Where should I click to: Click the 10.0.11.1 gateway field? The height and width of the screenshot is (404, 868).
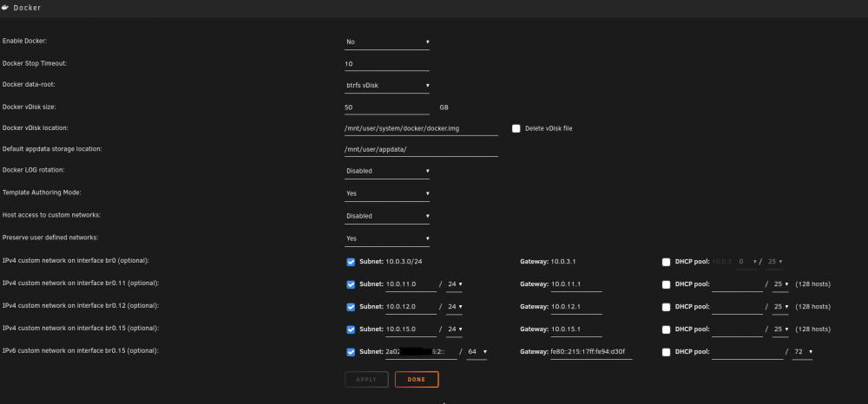pos(575,284)
